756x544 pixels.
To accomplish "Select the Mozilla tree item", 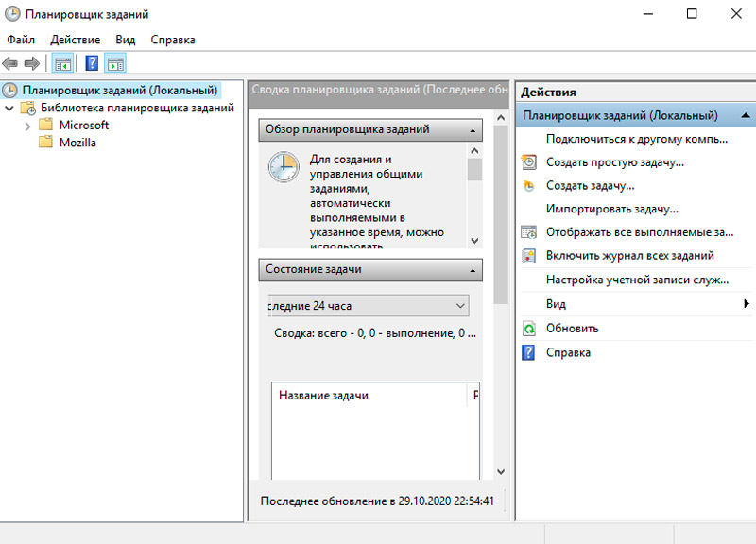I will pyautogui.click(x=77, y=143).
